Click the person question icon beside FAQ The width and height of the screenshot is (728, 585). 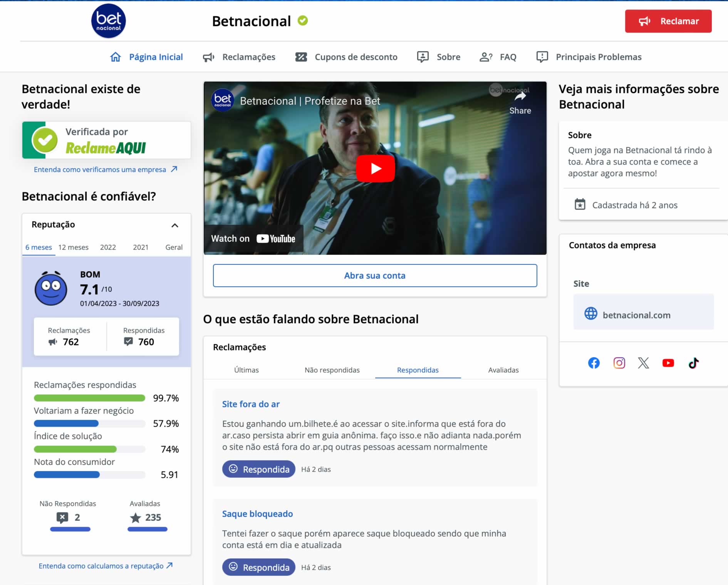pos(486,57)
